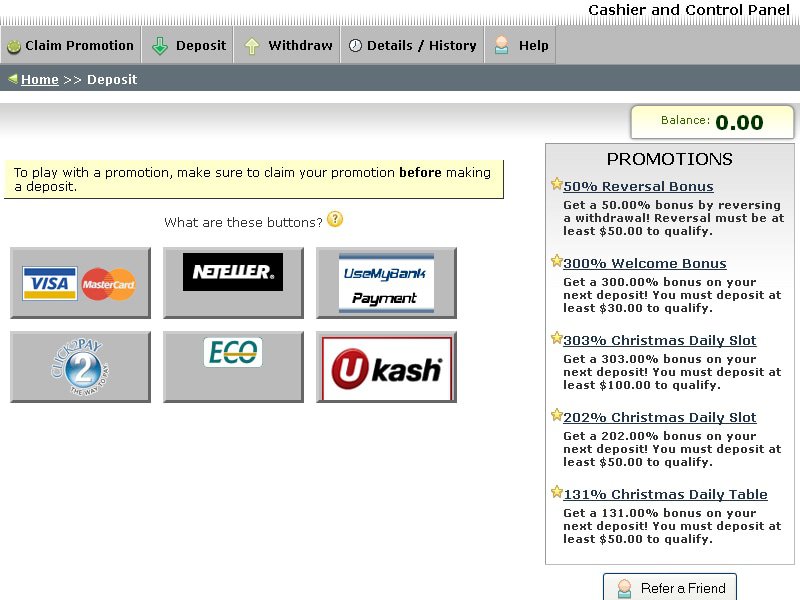Choose ECO deposit method

[x=234, y=367]
